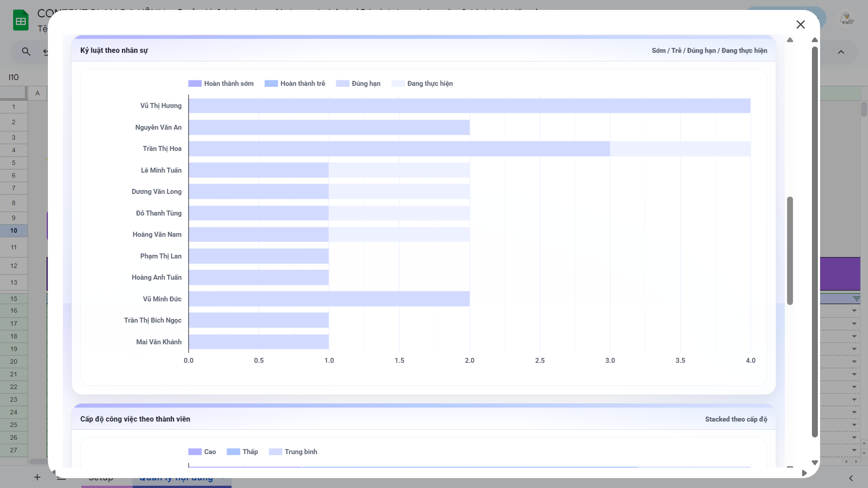This screenshot has width=868, height=488.
Task: Click the inner panel vertical scrollbar thumb
Action: pos(790,251)
